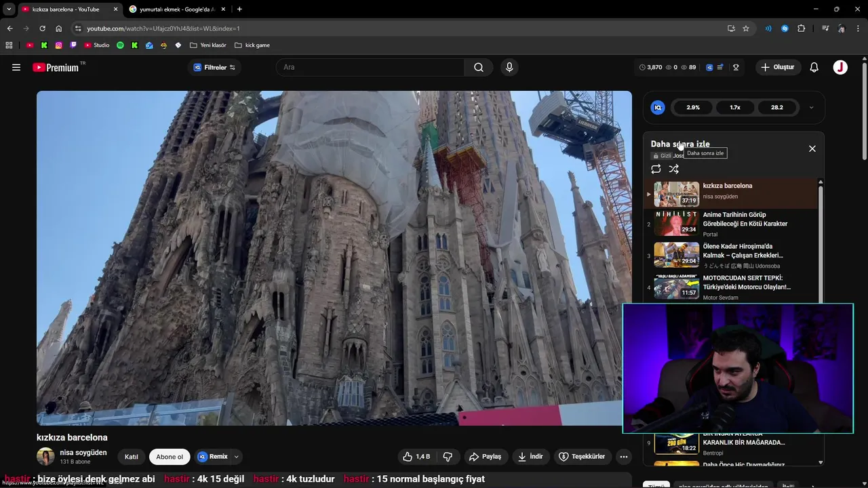Open the extensions puzzle icon

(802, 28)
